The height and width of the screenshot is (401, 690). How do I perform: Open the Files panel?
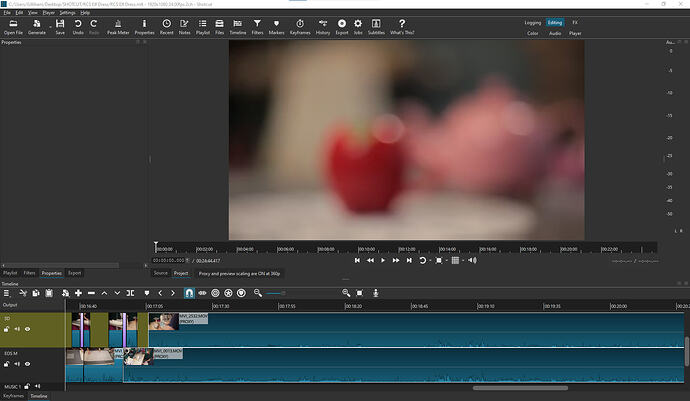(219, 27)
